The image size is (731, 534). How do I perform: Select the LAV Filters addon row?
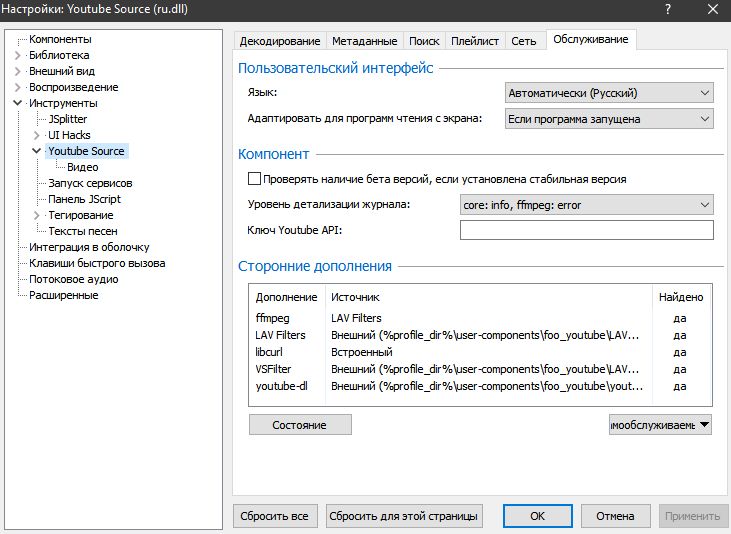pyautogui.click(x=480, y=335)
